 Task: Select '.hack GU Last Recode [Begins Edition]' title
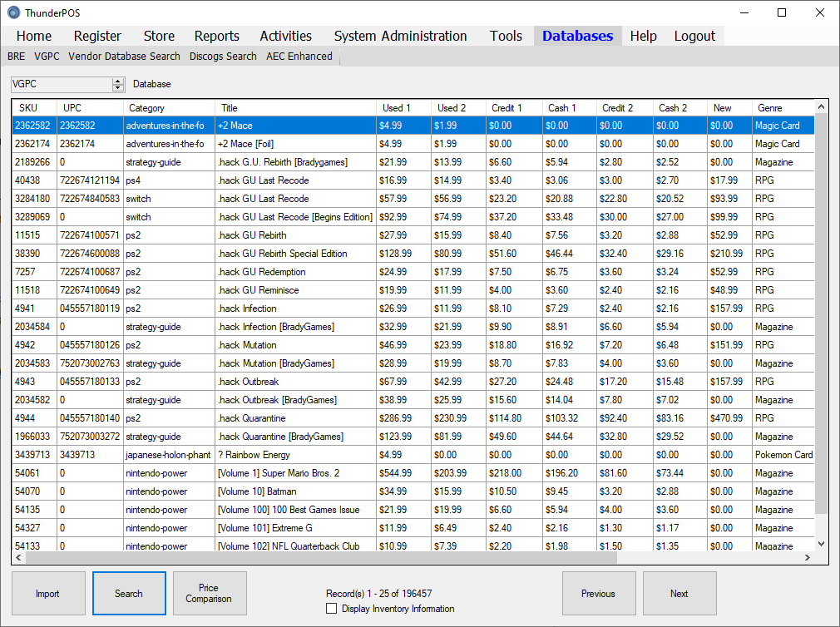tap(295, 217)
